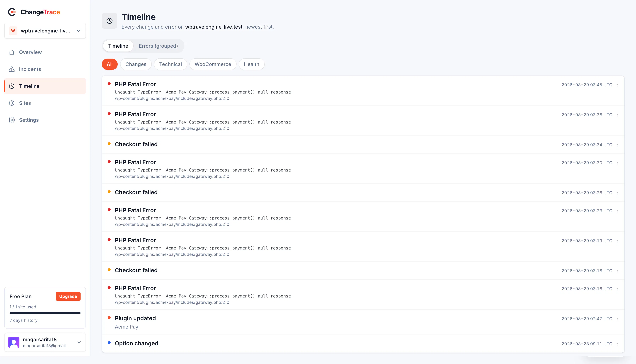The image size is (636, 364).
Task: Click the Acme Pay plugin name
Action: [126, 327]
